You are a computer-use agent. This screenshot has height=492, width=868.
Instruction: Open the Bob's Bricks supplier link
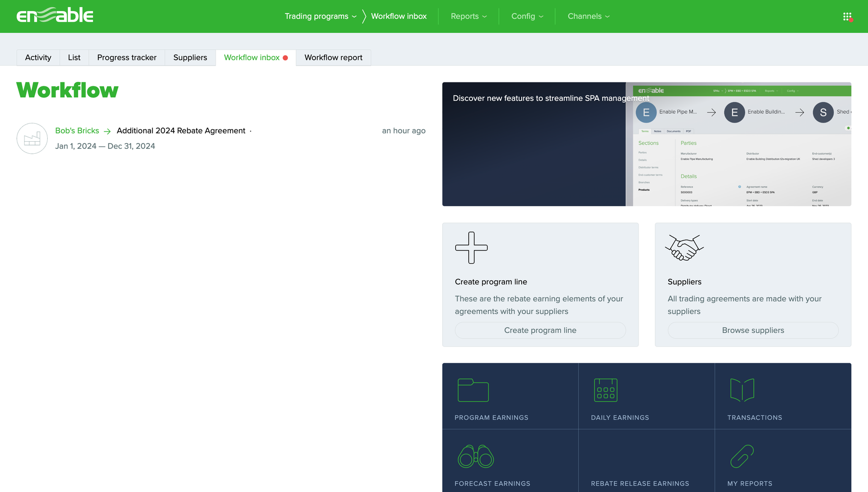(77, 131)
